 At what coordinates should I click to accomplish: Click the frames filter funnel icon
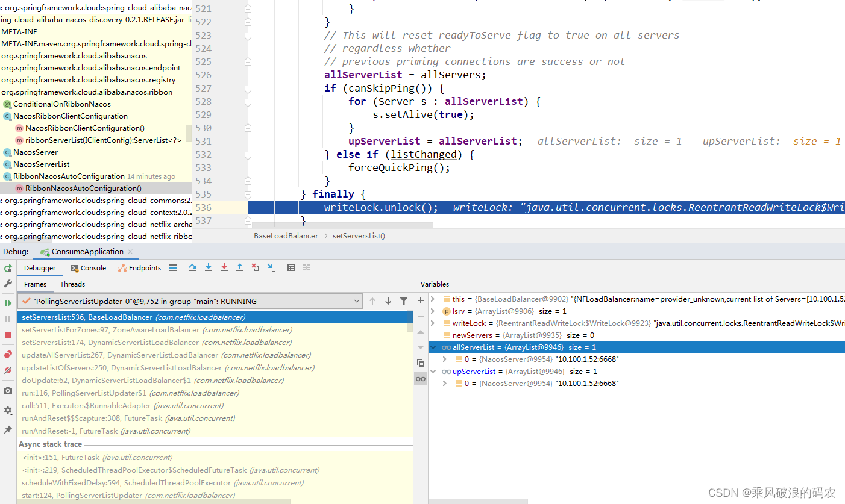(x=404, y=301)
